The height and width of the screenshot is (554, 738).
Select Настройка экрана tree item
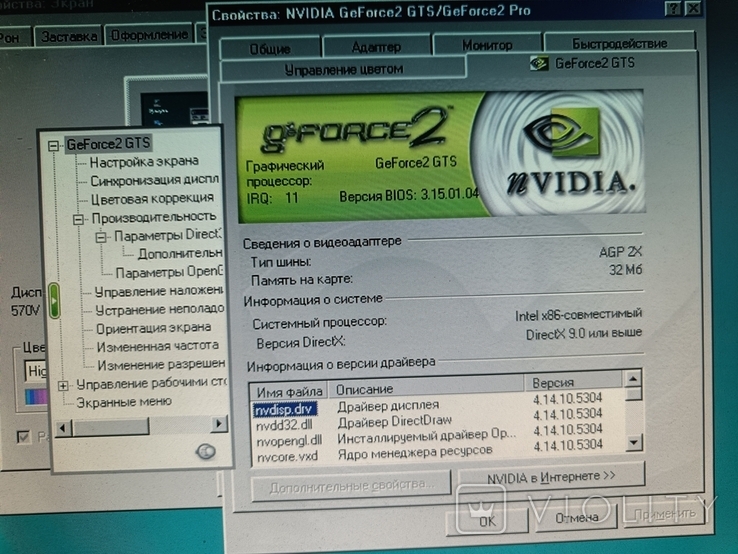coord(144,161)
